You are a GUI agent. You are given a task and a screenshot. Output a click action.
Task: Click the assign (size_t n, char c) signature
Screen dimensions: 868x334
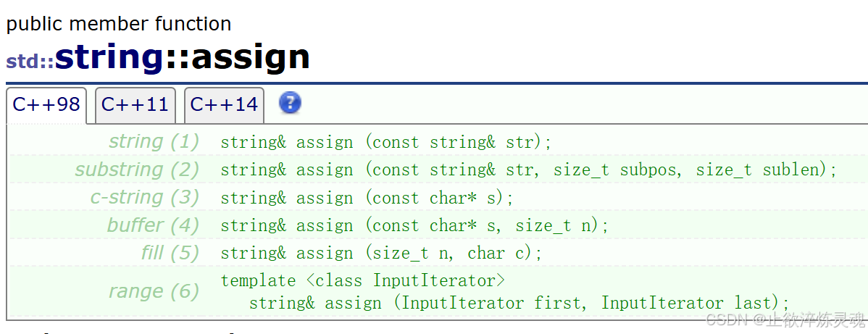coord(381,253)
